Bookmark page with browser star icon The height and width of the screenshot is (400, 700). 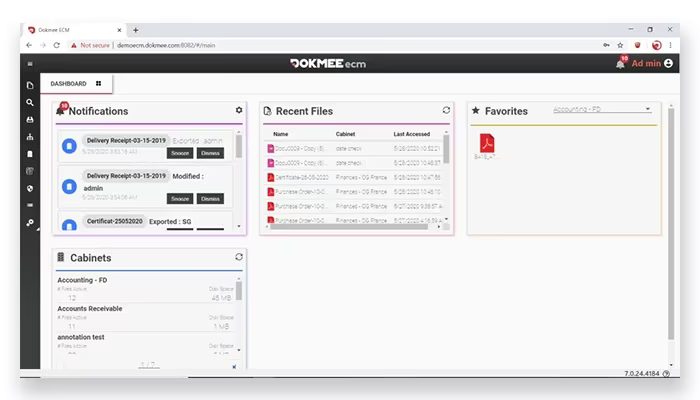coord(620,45)
